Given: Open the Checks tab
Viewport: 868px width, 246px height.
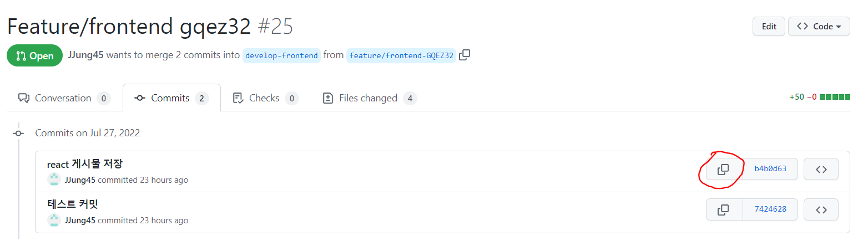Looking at the screenshot, I should [x=264, y=98].
